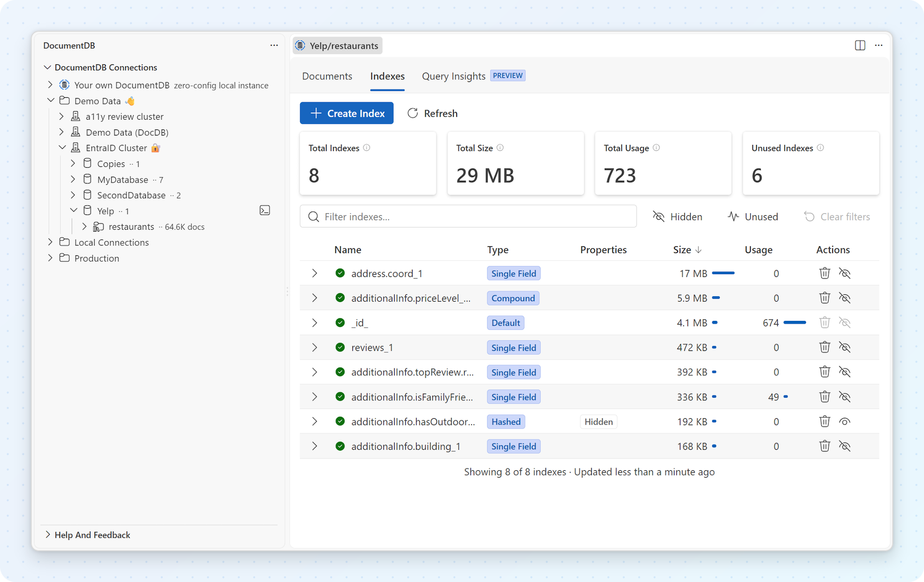The width and height of the screenshot is (924, 582).
Task: Open more actions in the DocumentDB panel header
Action: click(x=274, y=45)
